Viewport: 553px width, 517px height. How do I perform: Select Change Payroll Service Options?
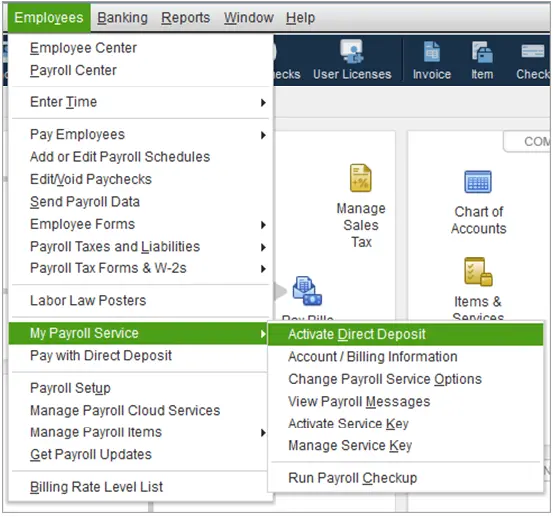406,379
